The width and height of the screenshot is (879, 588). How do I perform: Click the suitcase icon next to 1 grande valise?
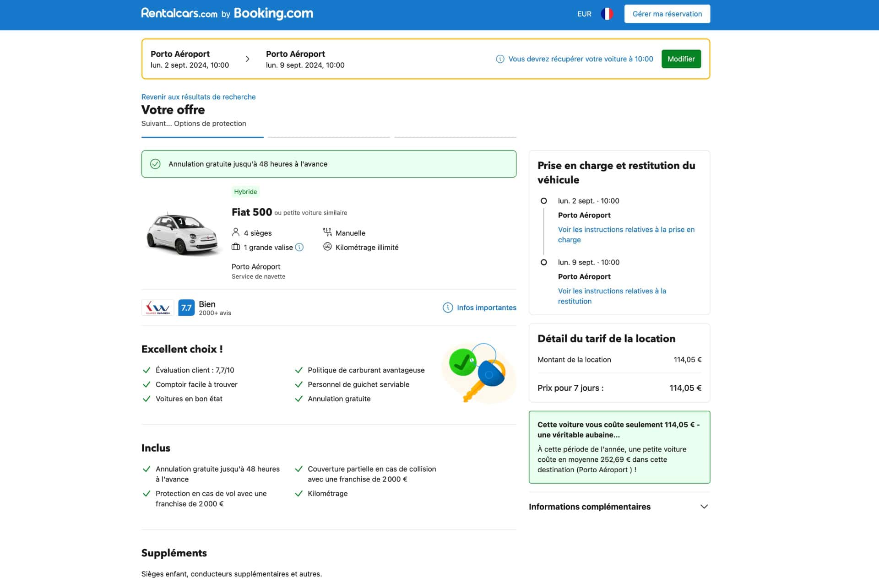[236, 247]
